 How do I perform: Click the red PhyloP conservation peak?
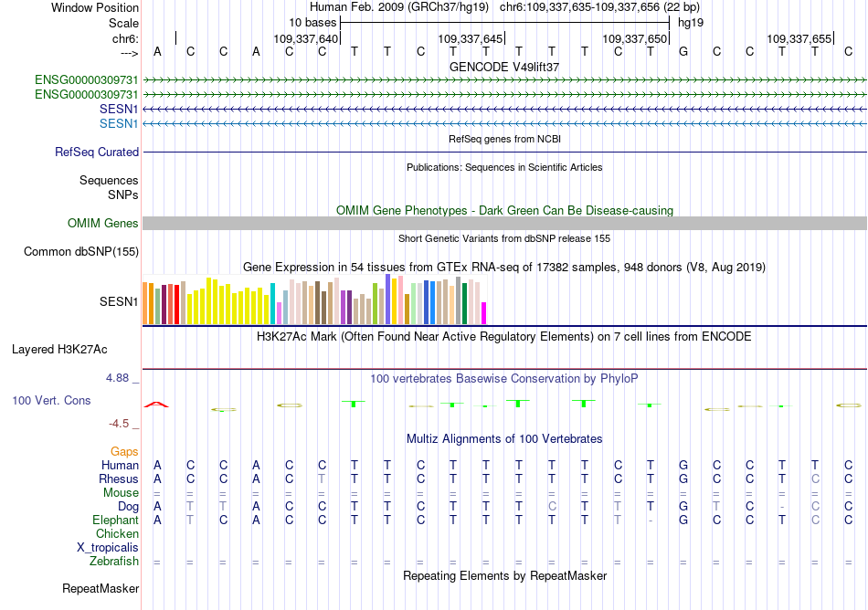(x=157, y=403)
